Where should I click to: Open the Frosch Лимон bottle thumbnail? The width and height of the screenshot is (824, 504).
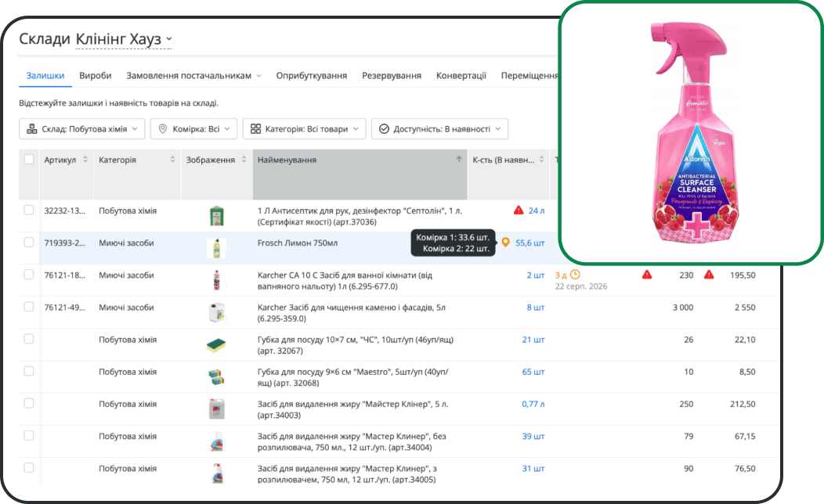[216, 248]
